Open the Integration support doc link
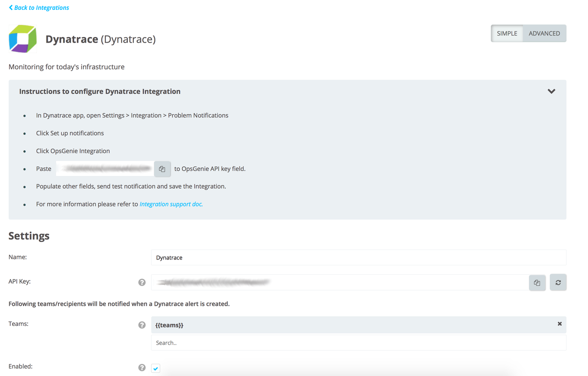Image resolution: width=588 pixels, height=376 pixels. tap(171, 204)
